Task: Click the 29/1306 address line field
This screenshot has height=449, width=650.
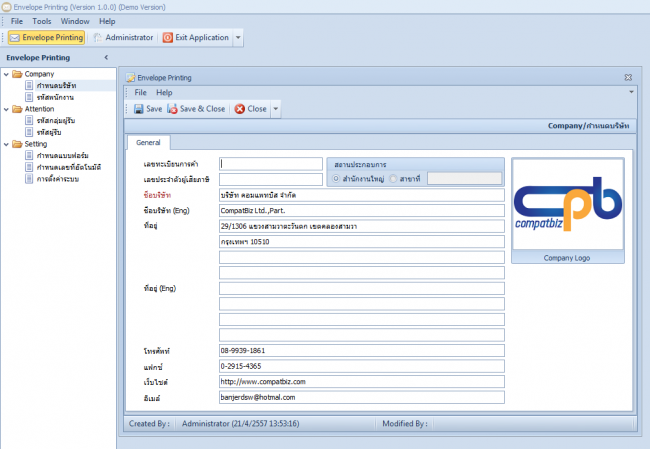Action: (x=361, y=226)
